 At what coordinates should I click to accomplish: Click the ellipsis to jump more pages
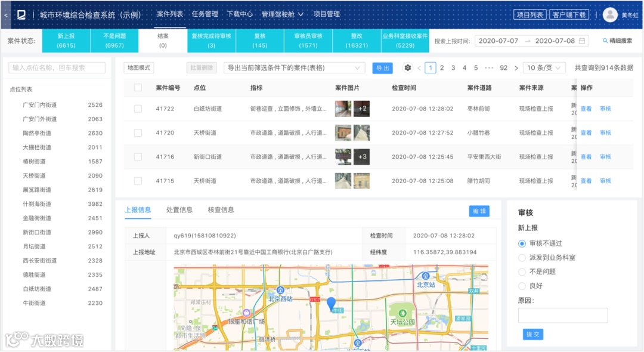point(489,68)
